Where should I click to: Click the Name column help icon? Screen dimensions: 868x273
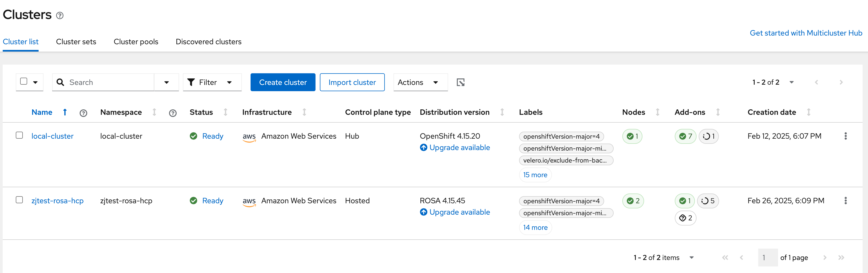(83, 113)
